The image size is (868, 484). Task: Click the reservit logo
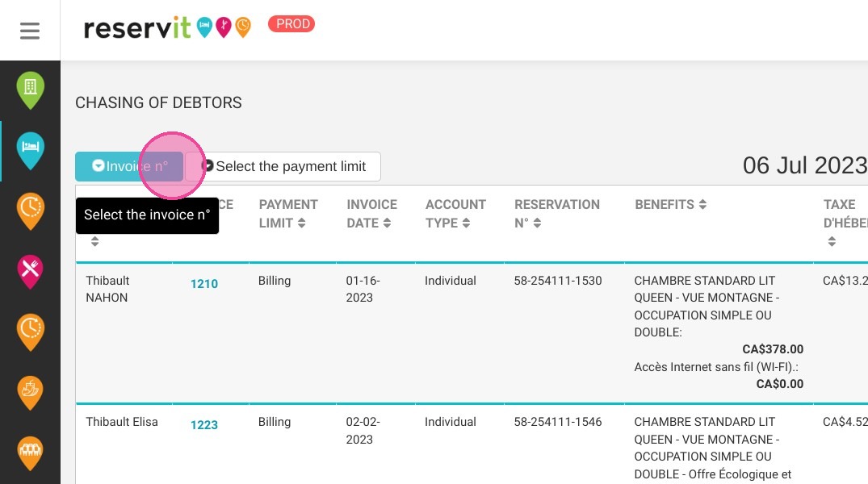(x=167, y=27)
